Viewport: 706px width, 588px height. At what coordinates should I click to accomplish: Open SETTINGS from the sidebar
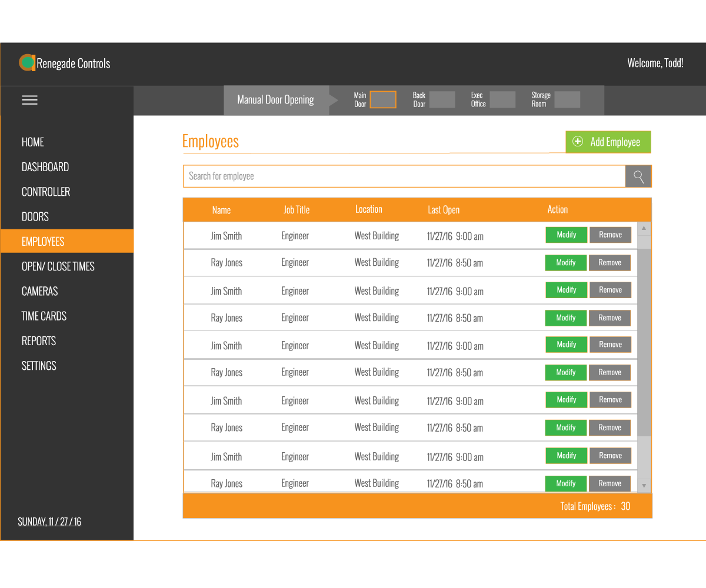pyautogui.click(x=38, y=365)
